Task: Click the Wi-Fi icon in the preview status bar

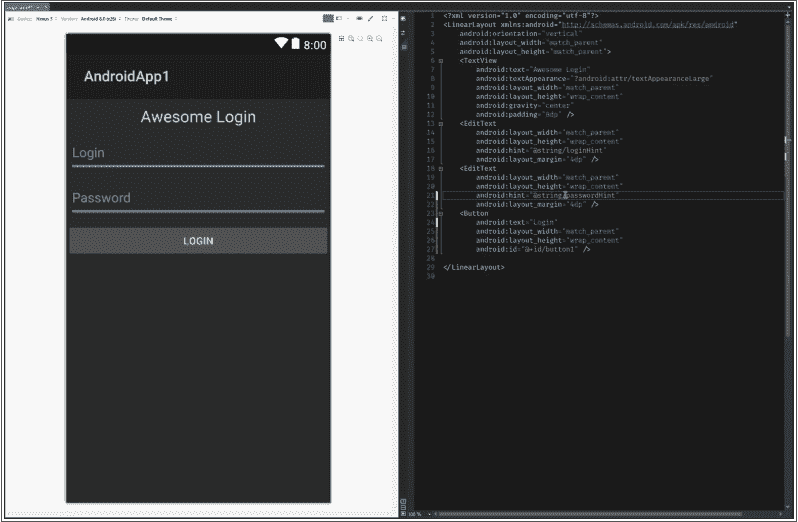Action: [281, 43]
